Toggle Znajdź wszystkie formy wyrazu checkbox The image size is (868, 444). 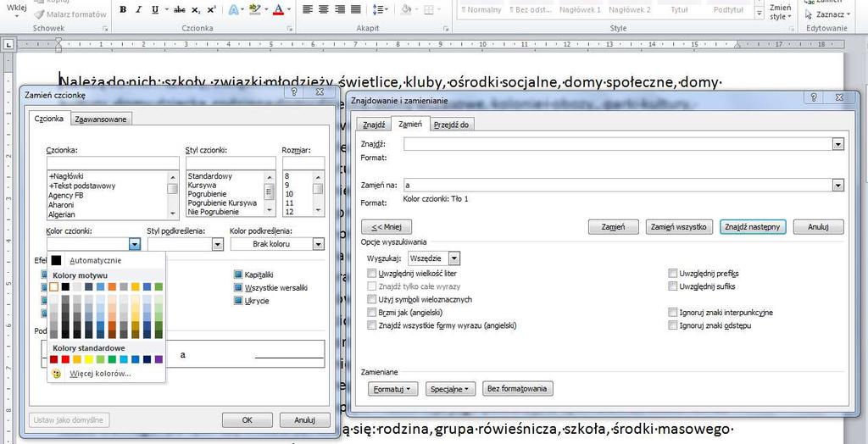tap(371, 326)
